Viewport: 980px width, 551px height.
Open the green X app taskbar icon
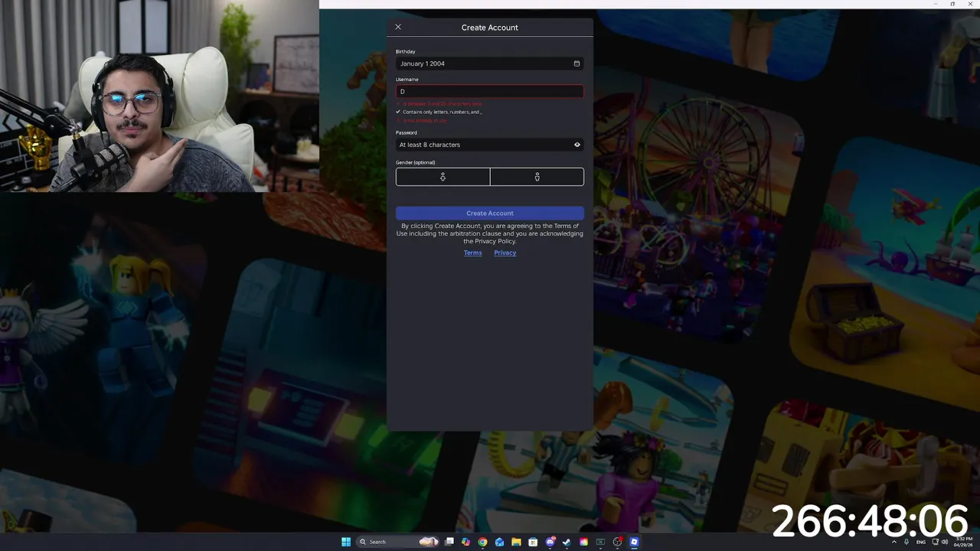[600, 542]
